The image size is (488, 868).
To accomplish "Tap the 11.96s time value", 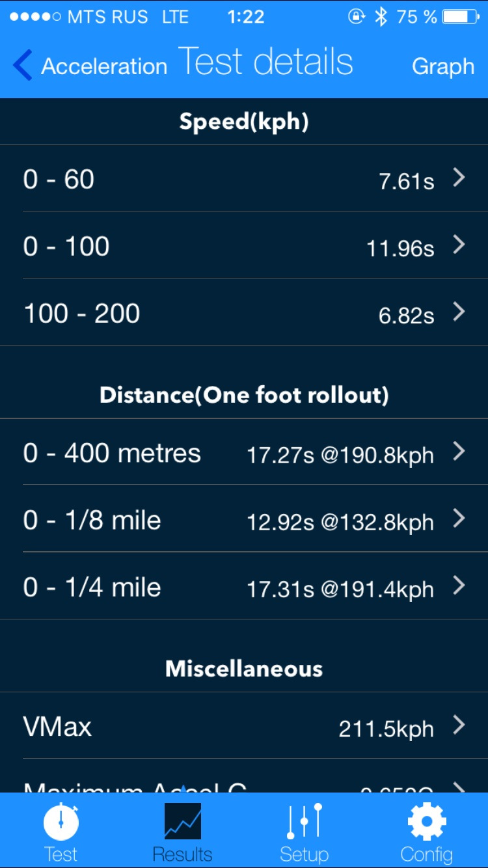I will tap(400, 248).
